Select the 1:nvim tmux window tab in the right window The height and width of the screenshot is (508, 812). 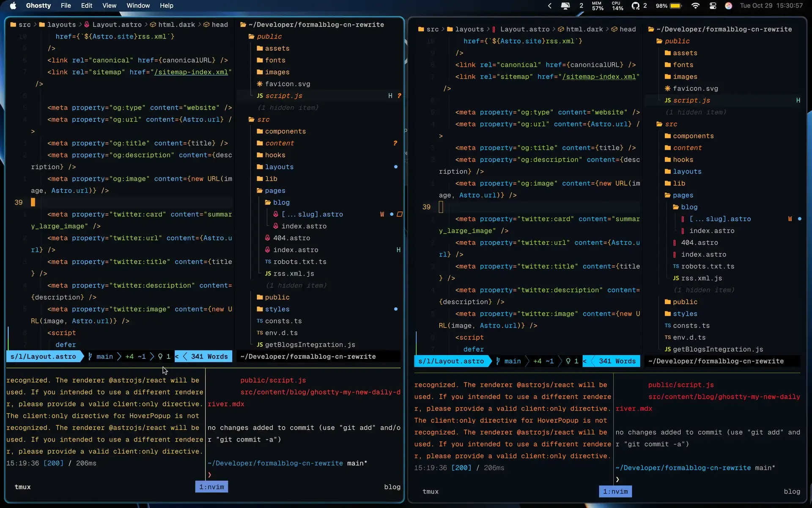coord(616,491)
